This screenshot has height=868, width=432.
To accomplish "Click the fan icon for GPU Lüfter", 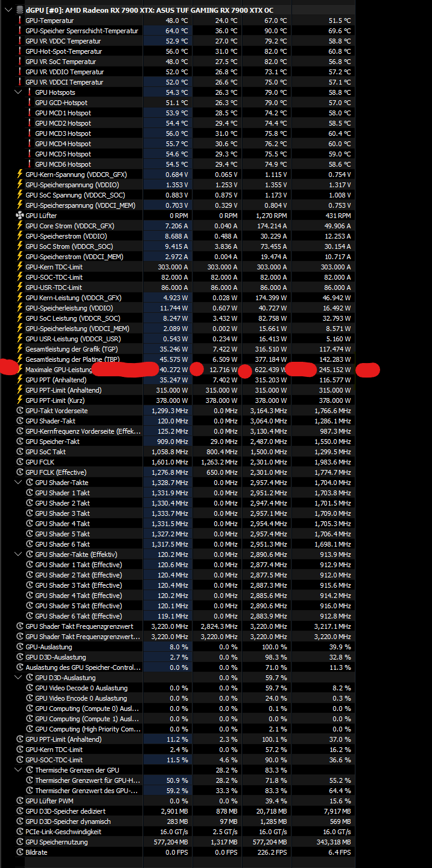I will (x=20, y=216).
